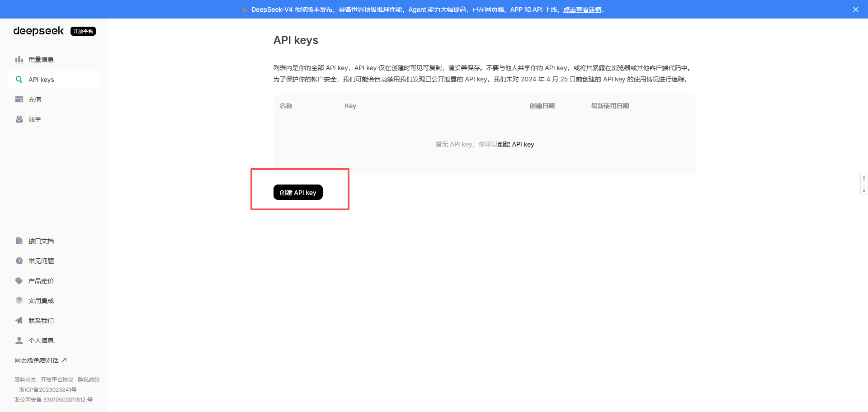This screenshot has width=868, height=412.
Task: Click the grip handle at the right window edge
Action: [x=864, y=184]
